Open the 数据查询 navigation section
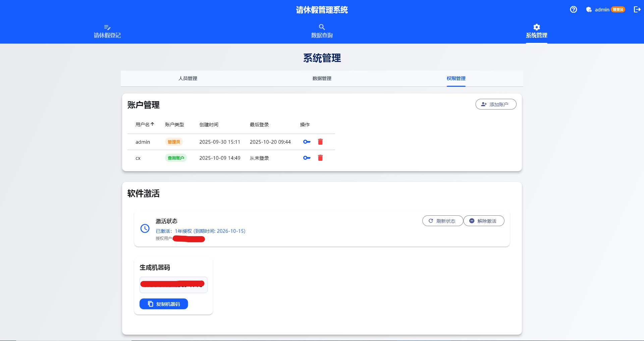 [x=322, y=31]
